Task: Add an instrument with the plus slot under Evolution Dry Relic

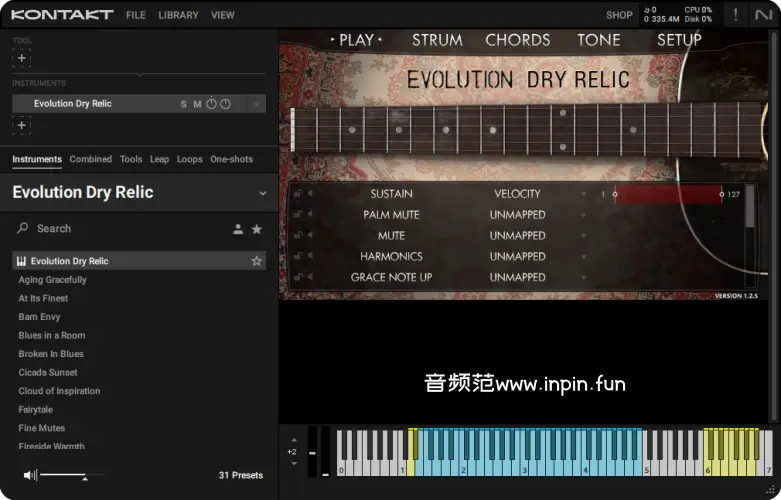Action: click(x=21, y=125)
